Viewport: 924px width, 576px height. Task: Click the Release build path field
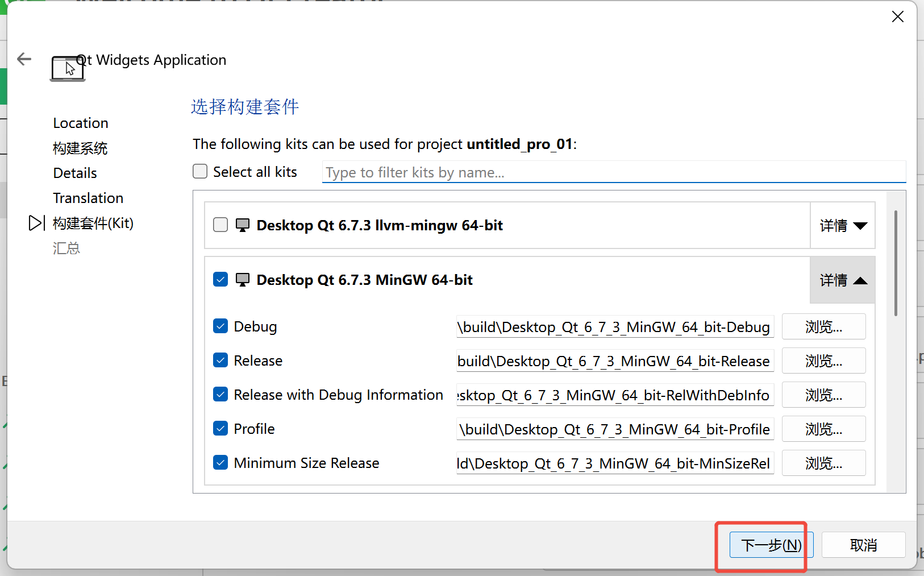click(615, 361)
